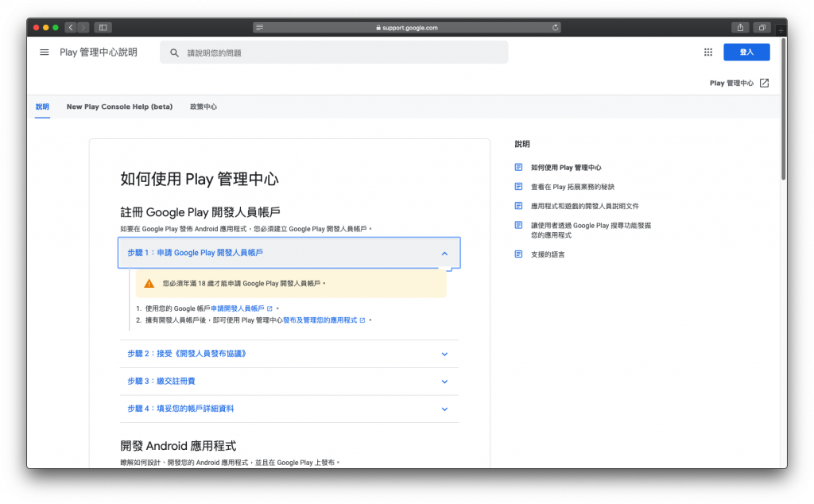This screenshot has height=504, width=814.
Task: Switch to New Play Console Help (beta) tab
Action: 119,107
